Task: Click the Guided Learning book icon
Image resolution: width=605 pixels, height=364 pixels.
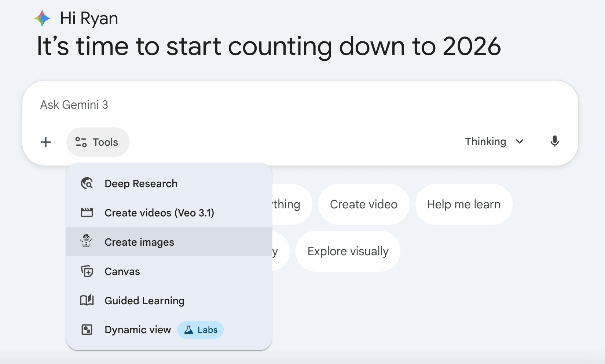Action: pyautogui.click(x=87, y=300)
